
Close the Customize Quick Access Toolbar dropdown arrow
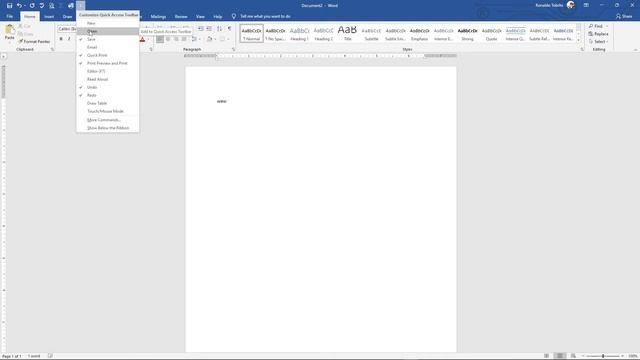click(80, 6)
